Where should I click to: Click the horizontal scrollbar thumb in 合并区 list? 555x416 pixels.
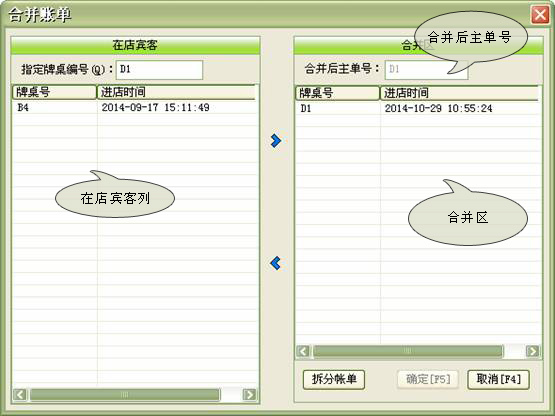[408, 351]
